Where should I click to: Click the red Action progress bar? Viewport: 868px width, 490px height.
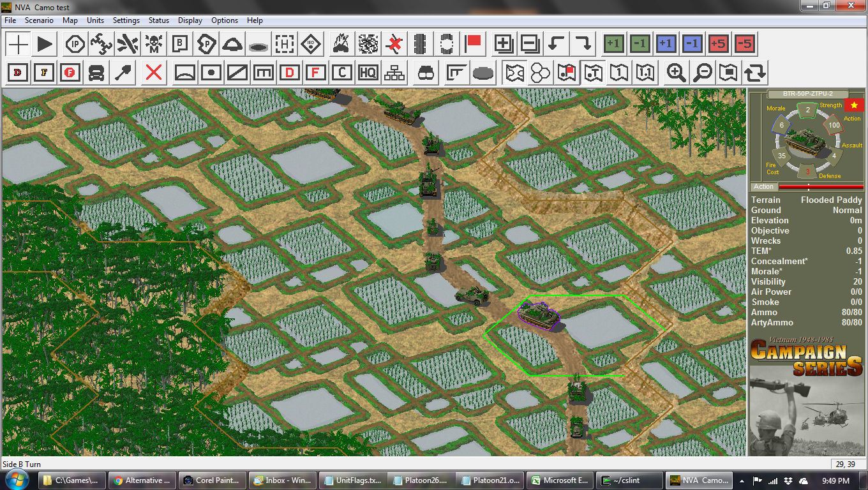(x=821, y=187)
